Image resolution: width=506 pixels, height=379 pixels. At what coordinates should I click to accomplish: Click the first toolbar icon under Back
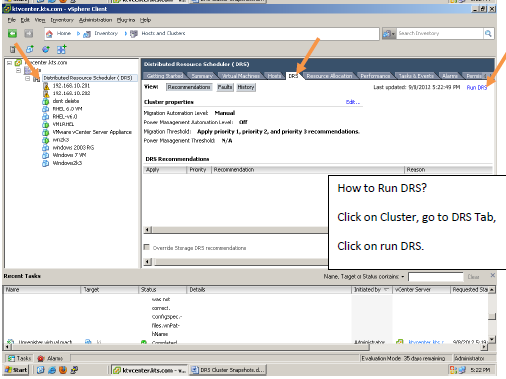point(13,50)
